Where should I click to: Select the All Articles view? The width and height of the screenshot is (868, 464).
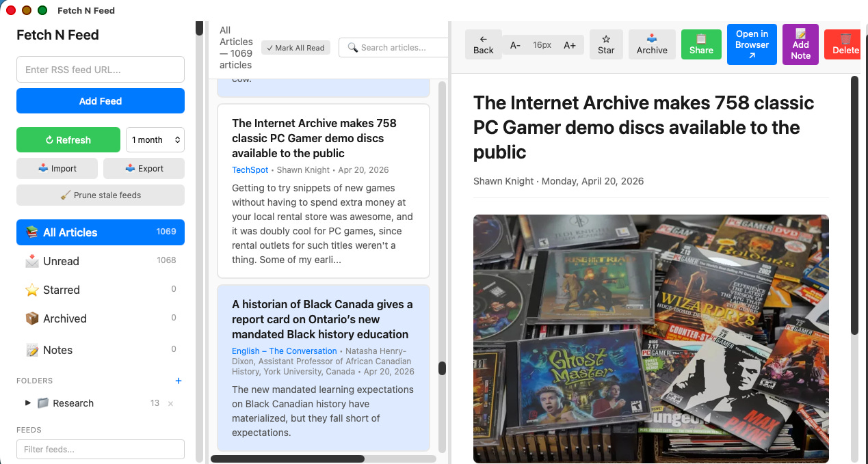pos(101,232)
